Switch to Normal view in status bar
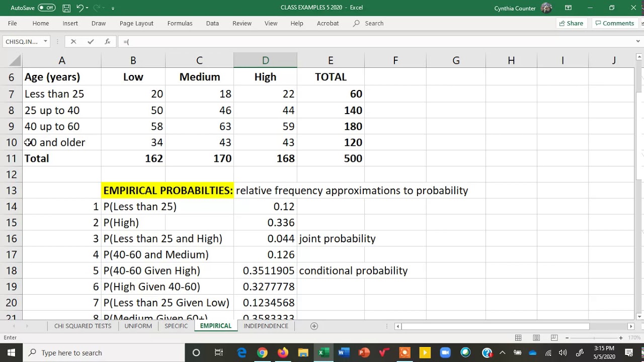The width and height of the screenshot is (644, 362). (x=518, y=338)
